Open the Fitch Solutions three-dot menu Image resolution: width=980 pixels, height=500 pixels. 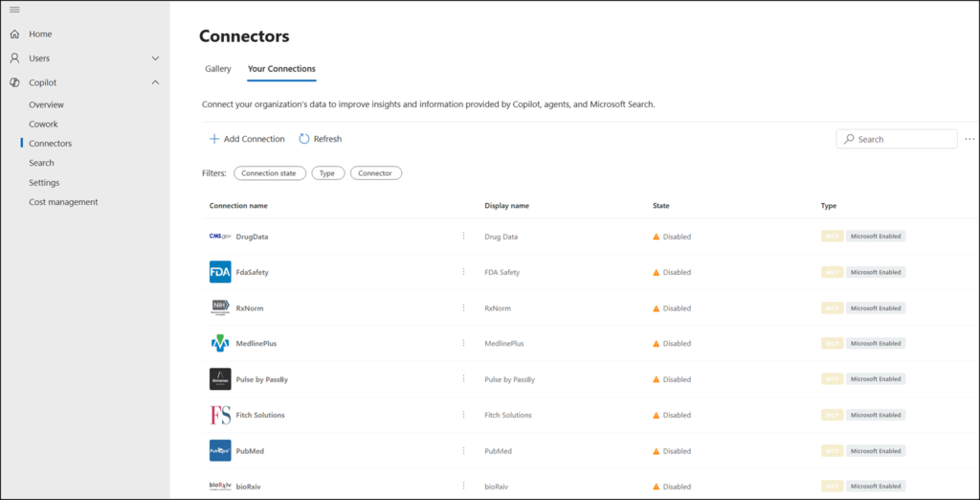pyautogui.click(x=464, y=414)
